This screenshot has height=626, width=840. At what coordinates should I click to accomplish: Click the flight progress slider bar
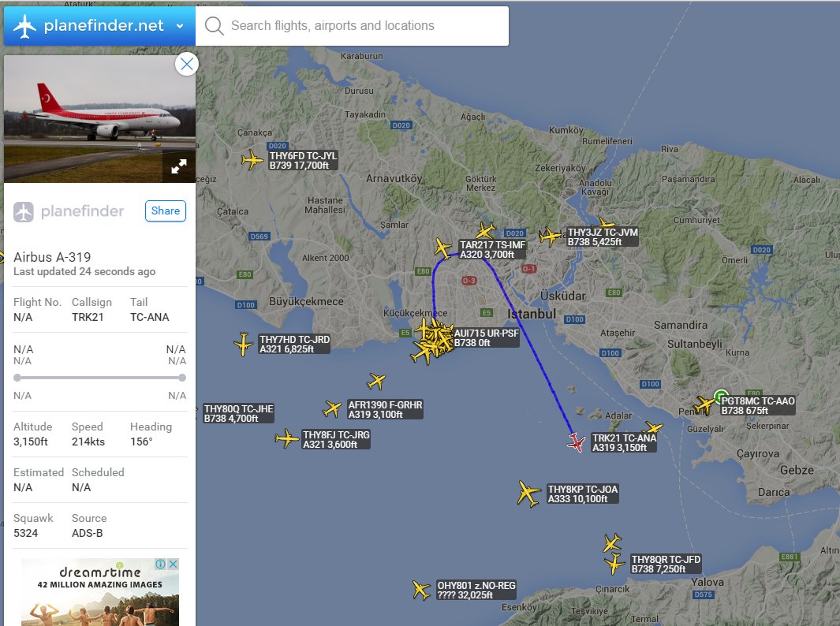pyautogui.click(x=99, y=378)
